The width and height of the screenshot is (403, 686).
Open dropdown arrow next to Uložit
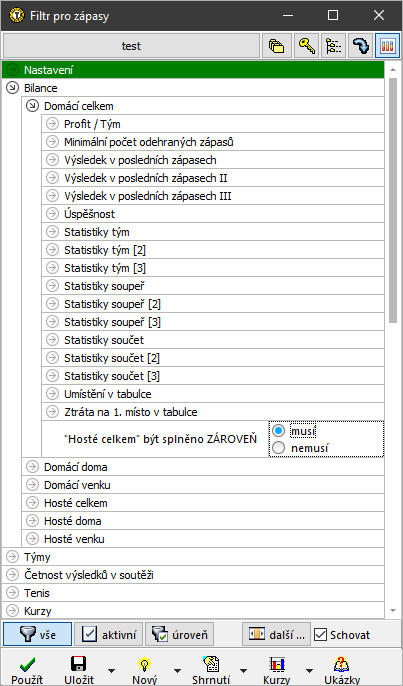pyautogui.click(x=112, y=670)
